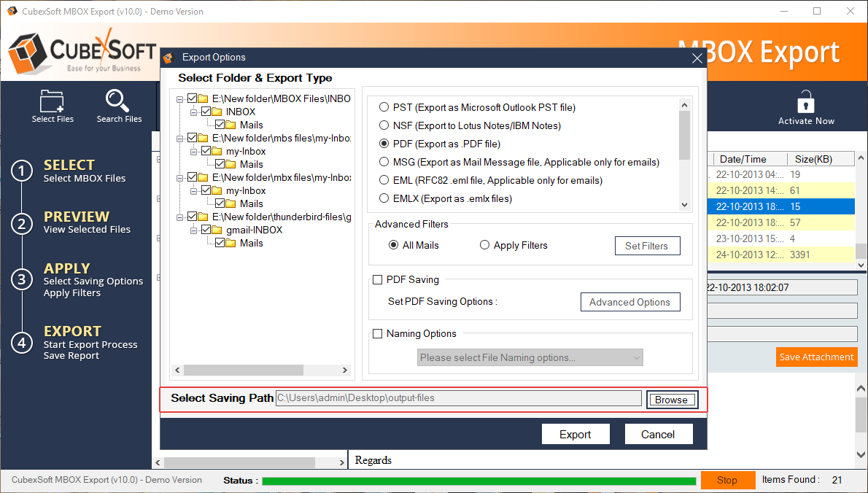868x493 pixels.
Task: Choose PST export type radio button
Action: (384, 107)
